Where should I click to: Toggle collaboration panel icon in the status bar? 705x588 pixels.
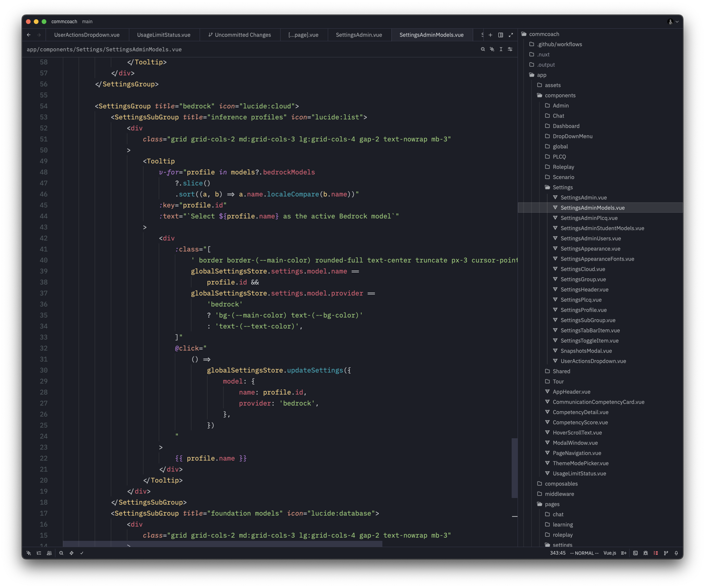coord(49,553)
